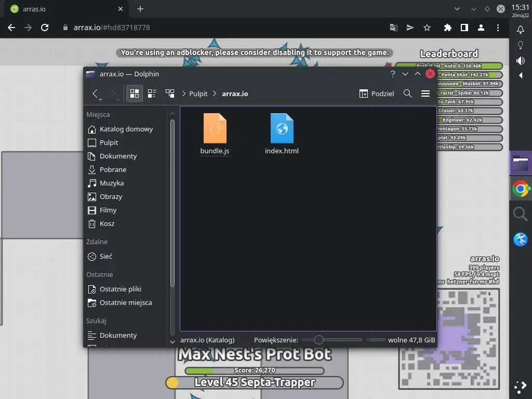Click the Katalog domowy house icon
The width and height of the screenshot is (532, 399).
point(91,129)
